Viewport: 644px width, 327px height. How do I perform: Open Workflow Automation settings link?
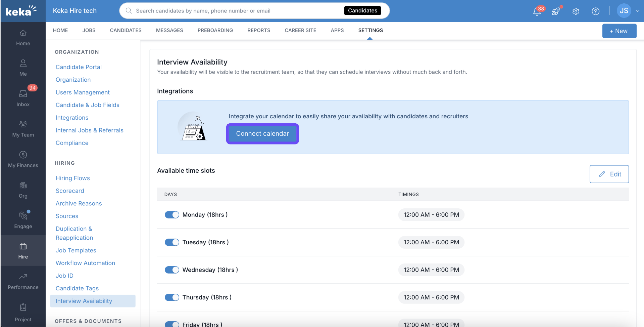tap(85, 263)
